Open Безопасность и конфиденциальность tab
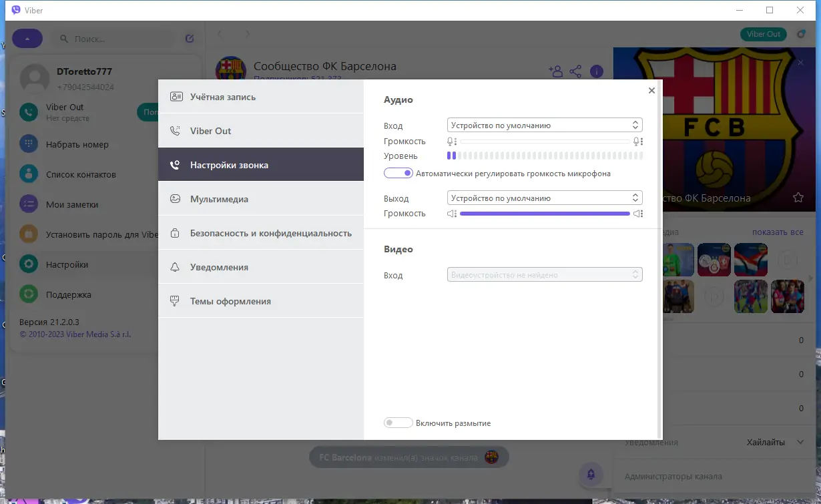This screenshot has height=504, width=821. [261, 233]
